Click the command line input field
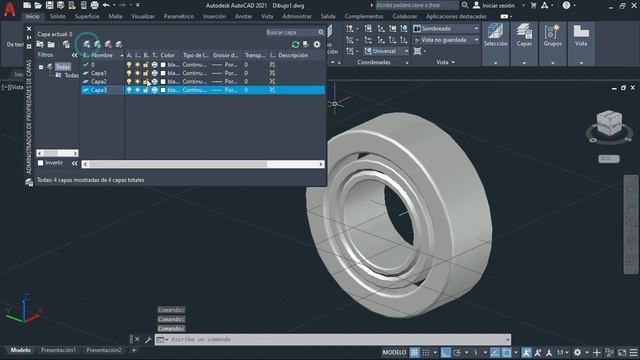Screen dimensions: 640x360 click(338, 339)
